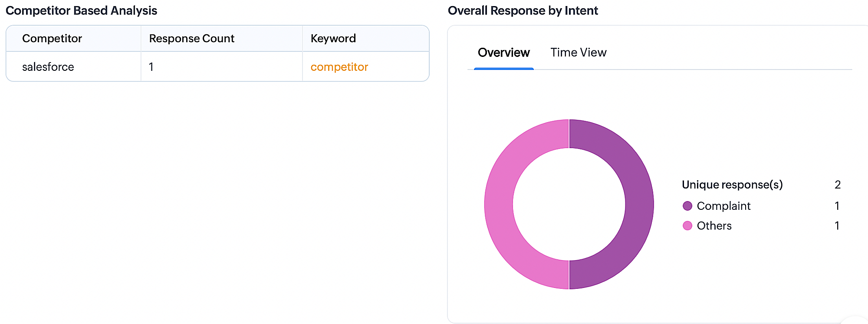Click the Complaint legend label
Viewport: 868px width, 324px height.
(x=723, y=206)
